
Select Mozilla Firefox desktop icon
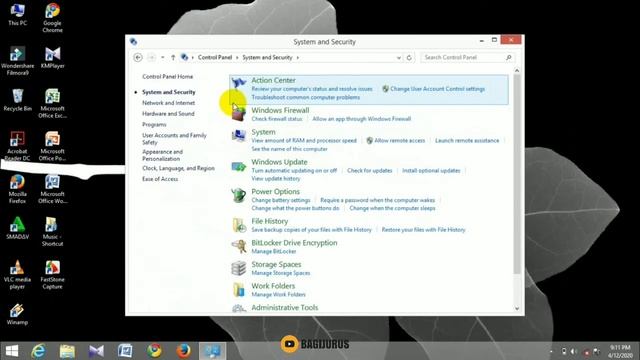point(18,189)
